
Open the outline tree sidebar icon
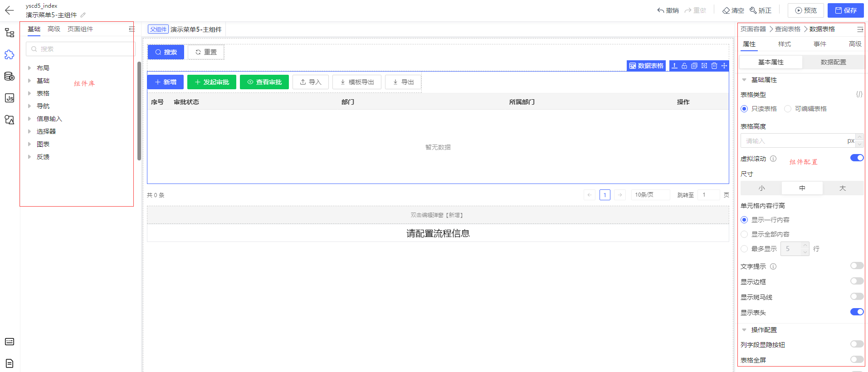coord(10,33)
